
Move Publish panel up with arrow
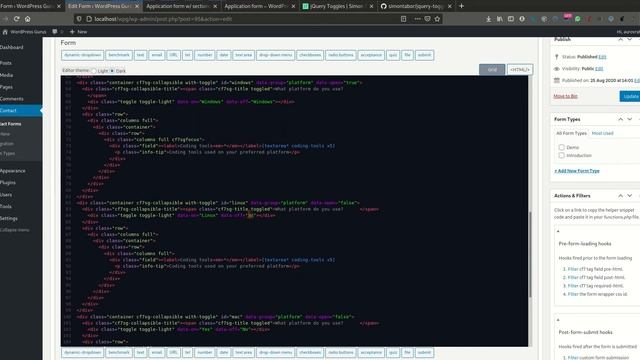[x=620, y=40]
